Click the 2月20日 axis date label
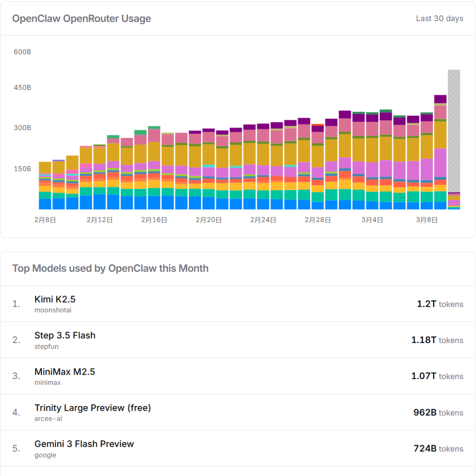The image size is (476, 476). [x=209, y=220]
